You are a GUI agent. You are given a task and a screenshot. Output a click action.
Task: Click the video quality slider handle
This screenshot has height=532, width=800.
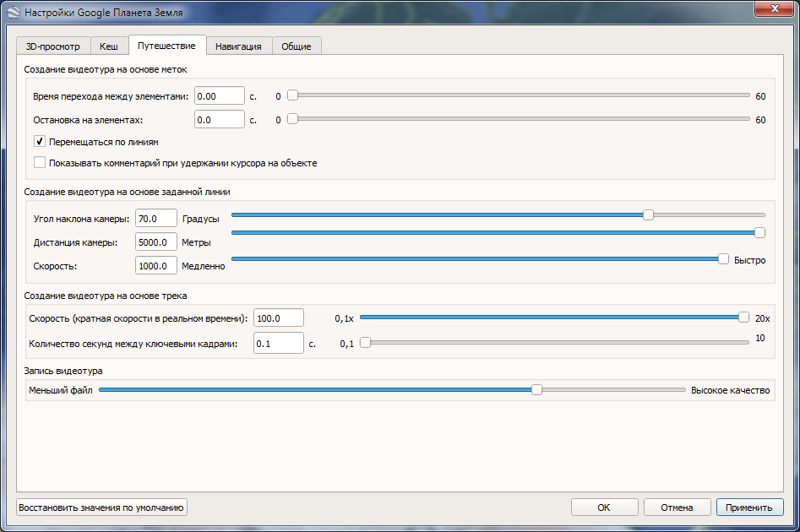coord(536,389)
